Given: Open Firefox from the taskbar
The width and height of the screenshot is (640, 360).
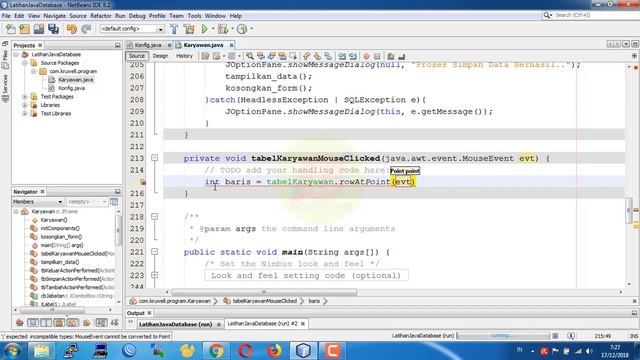Looking at the screenshot, I should [x=274, y=351].
